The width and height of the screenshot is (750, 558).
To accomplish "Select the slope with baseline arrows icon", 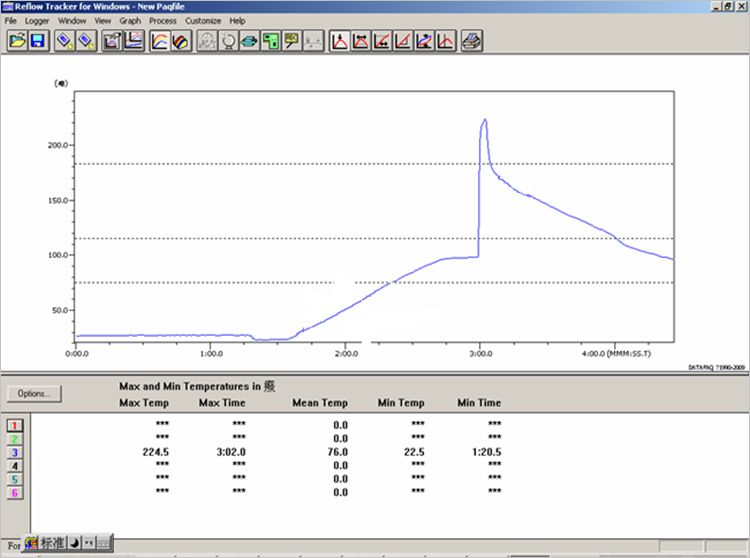I will coord(382,41).
